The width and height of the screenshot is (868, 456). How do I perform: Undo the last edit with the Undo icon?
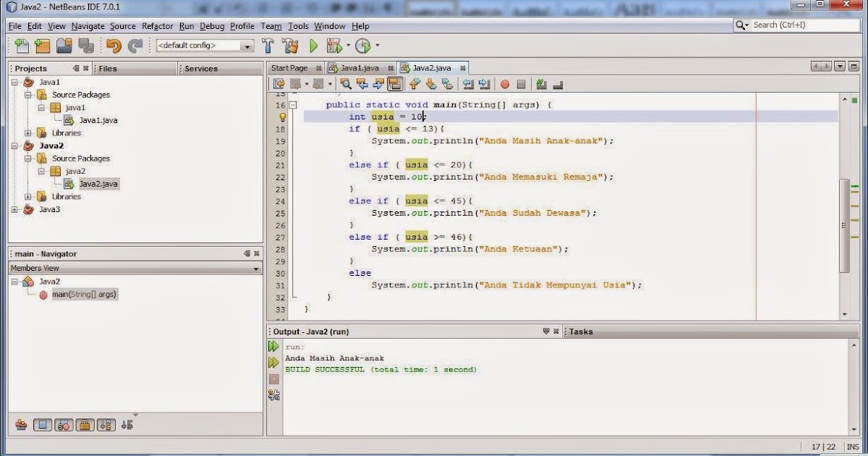[x=114, y=45]
